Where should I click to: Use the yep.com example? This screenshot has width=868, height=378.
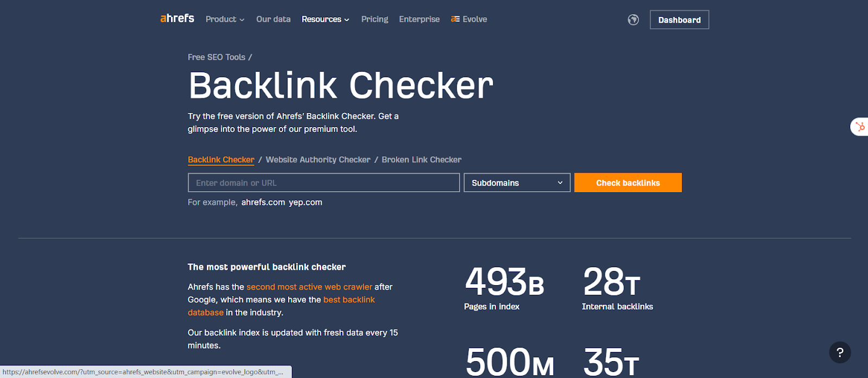click(x=305, y=202)
